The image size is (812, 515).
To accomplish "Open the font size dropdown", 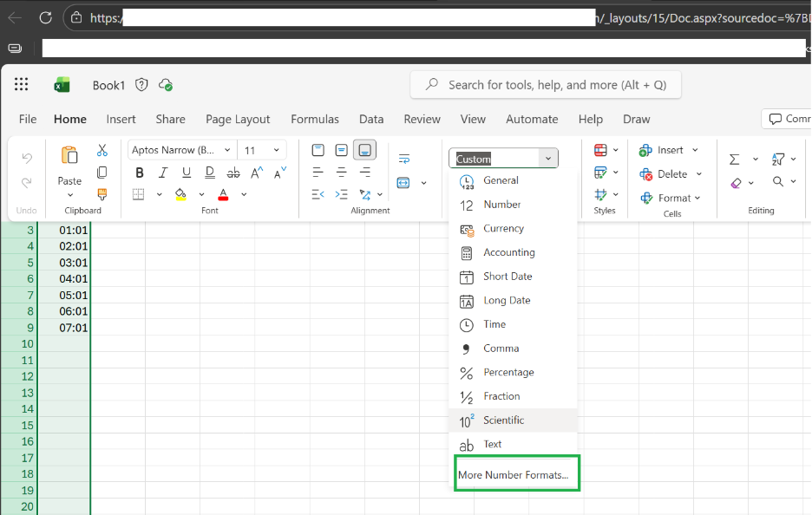I will (x=277, y=150).
